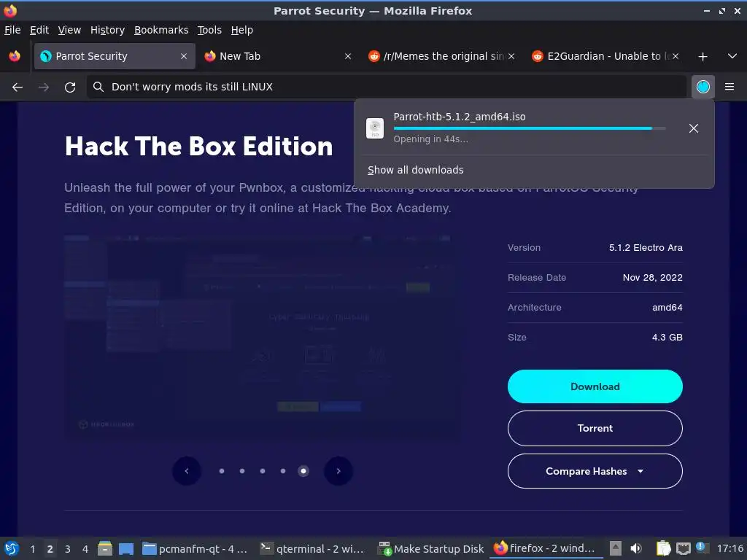Switch to desktop workspace 1

click(x=32, y=549)
